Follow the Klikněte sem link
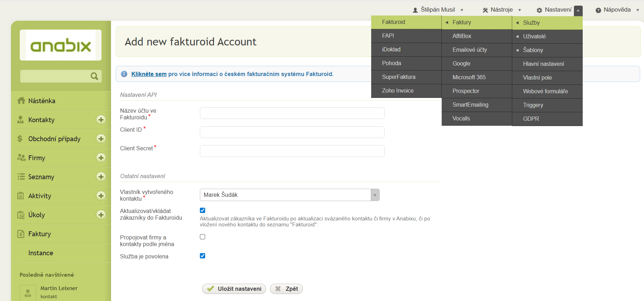Viewport: 644px width, 301px height. click(149, 74)
